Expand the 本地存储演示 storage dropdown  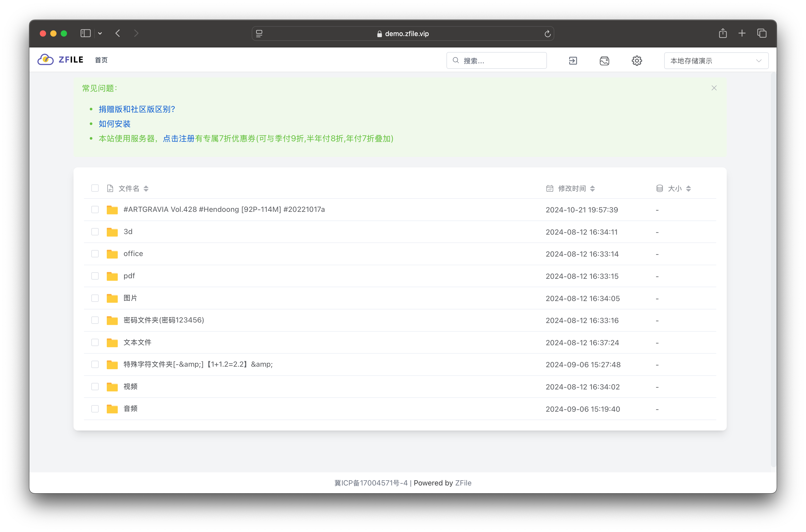coord(716,61)
